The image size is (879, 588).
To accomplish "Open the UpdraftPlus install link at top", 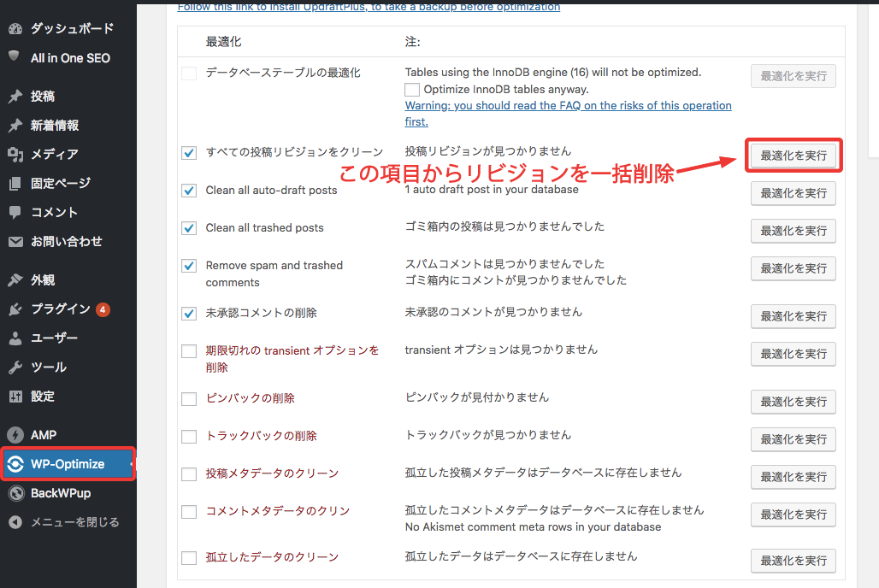I will pos(369,7).
